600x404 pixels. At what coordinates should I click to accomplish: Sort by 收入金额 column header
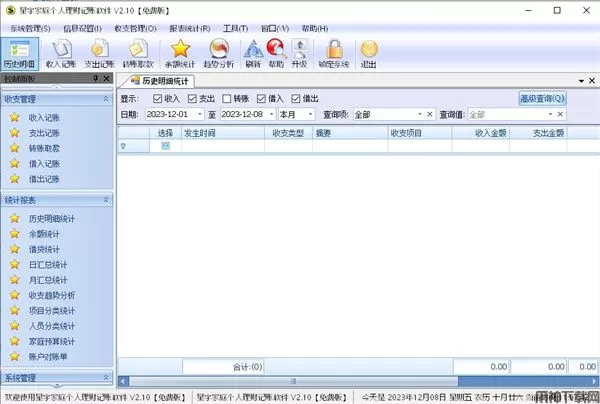(481, 133)
